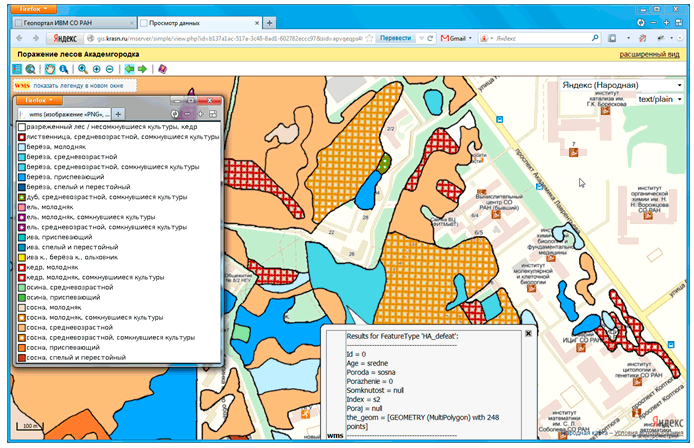Image resolution: width=694 pixels, height=448 pixels.
Task: Click the zoom-out minus button
Action: point(109,69)
